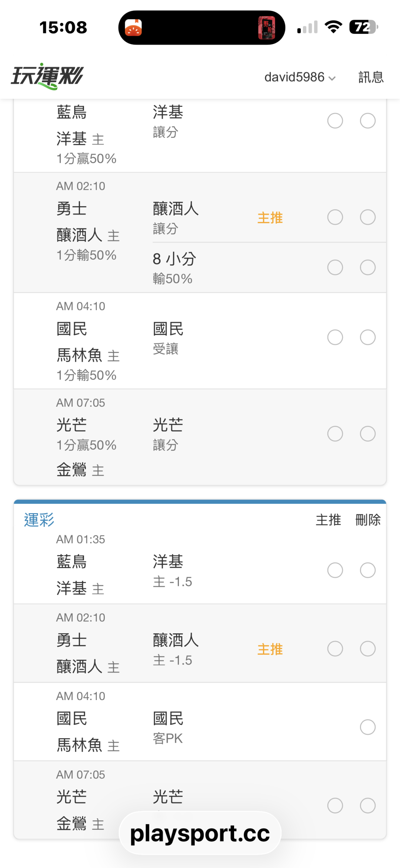Screen dimensions: 400x868
Task: Tap the 主推 column header in 運彩
Action: coord(329,520)
